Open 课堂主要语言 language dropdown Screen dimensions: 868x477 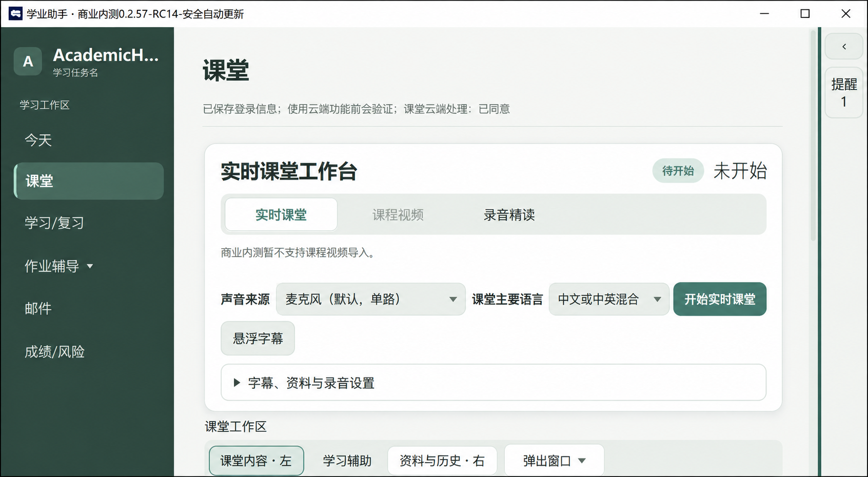pyautogui.click(x=609, y=299)
